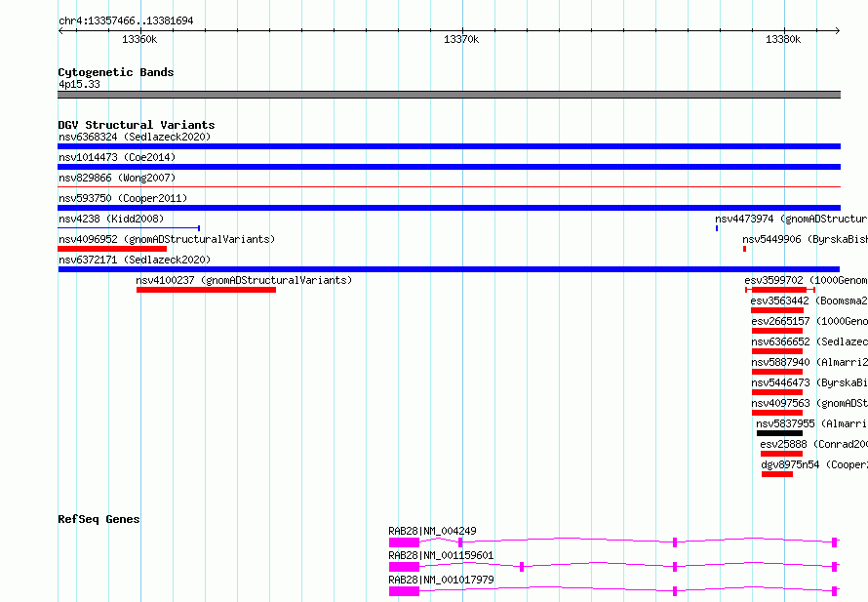868x602 pixels.
Task: Select the nsv4473974 variant label
Action: (791, 219)
